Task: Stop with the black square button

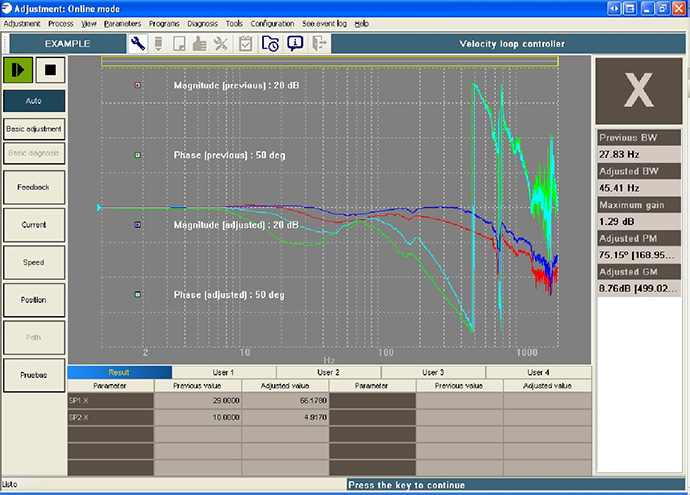Action: click(x=50, y=70)
